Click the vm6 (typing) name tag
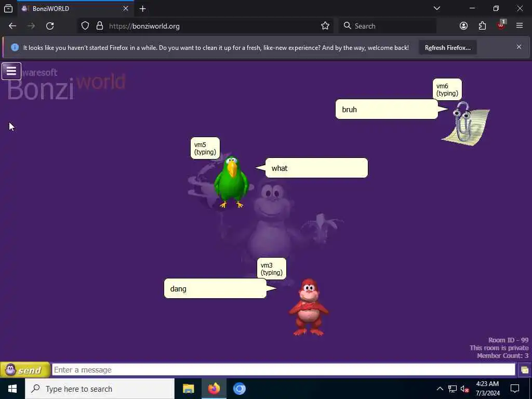The width and height of the screenshot is (532, 399). [x=447, y=89]
